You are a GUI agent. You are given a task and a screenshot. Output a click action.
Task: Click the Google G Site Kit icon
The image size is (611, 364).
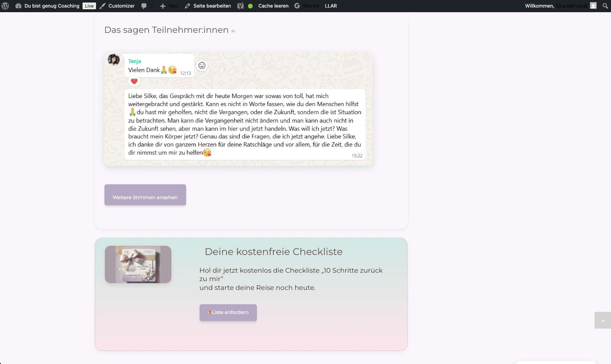click(297, 6)
